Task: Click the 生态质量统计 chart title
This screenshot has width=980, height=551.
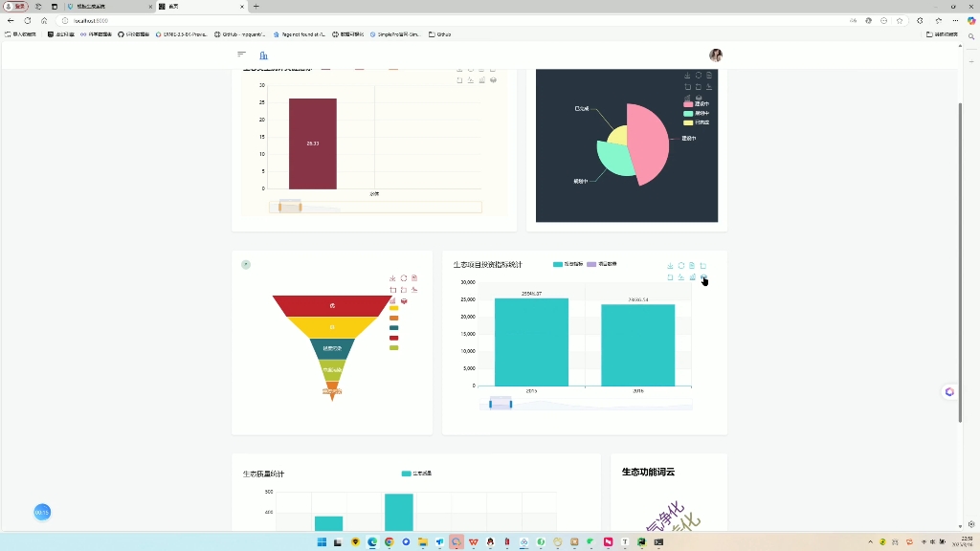Action: click(x=264, y=474)
